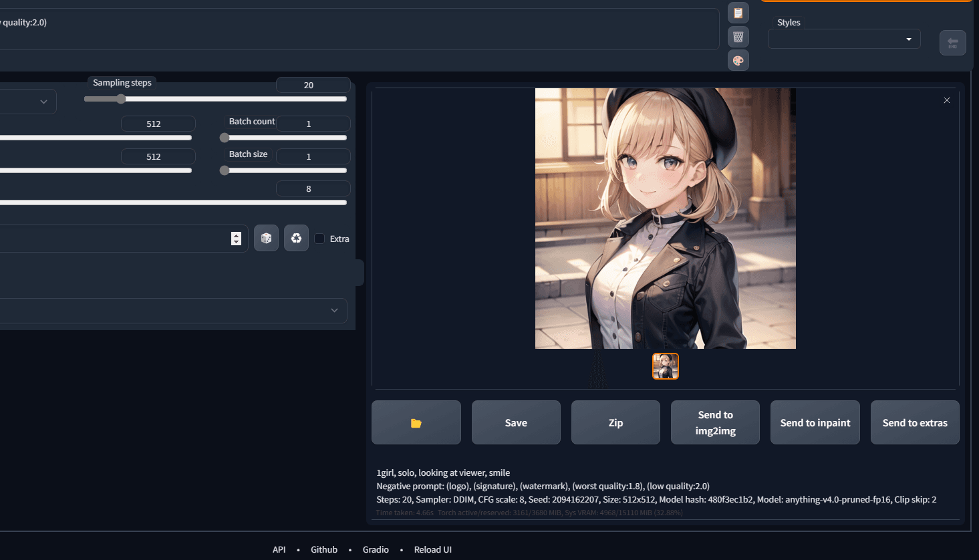Image resolution: width=979 pixels, height=560 pixels.
Task: Open output folder with yellow folder icon
Action: pyautogui.click(x=416, y=423)
